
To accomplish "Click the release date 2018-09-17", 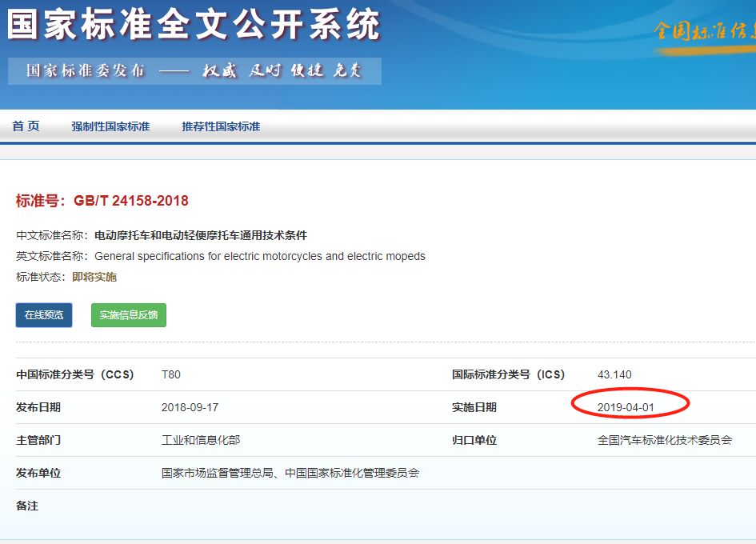I will tap(190, 407).
